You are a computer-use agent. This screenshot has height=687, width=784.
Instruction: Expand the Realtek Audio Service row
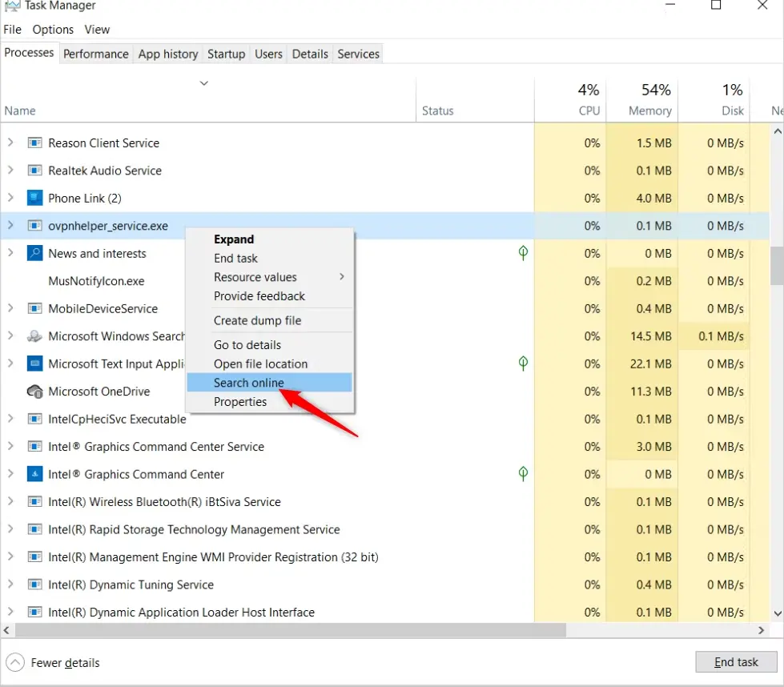(10, 170)
